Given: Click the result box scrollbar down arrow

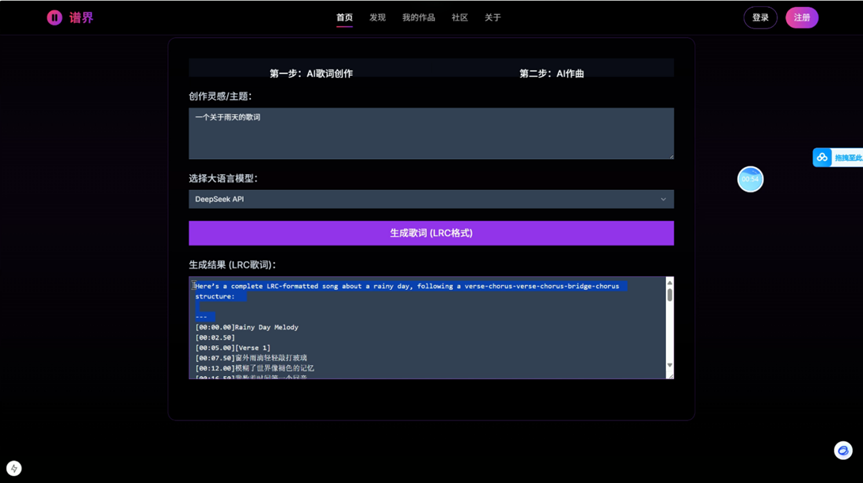Looking at the screenshot, I should pos(670,365).
